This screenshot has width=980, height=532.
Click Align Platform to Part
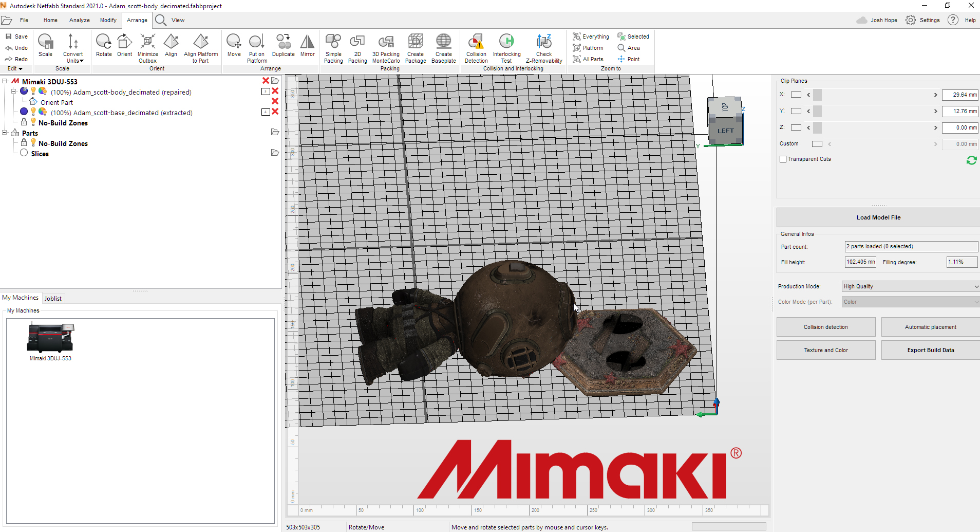click(x=201, y=48)
